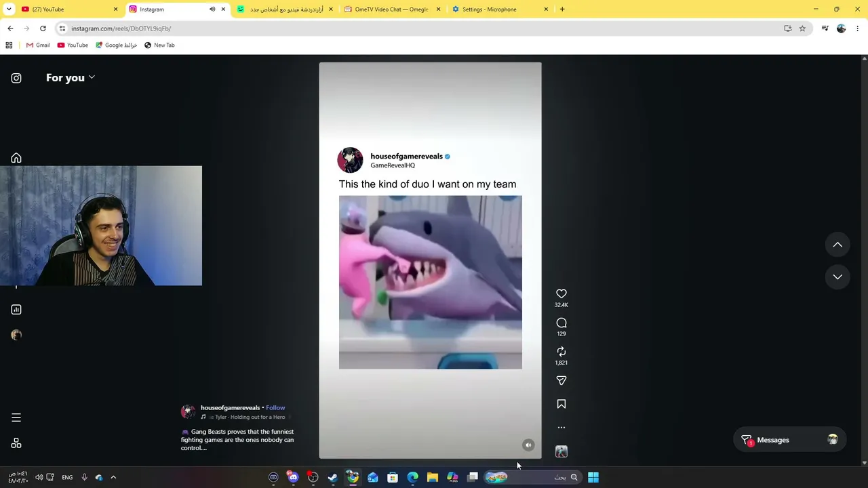868x488 pixels.
Task: Expand the For you feed dropdown
Action: [x=71, y=78]
